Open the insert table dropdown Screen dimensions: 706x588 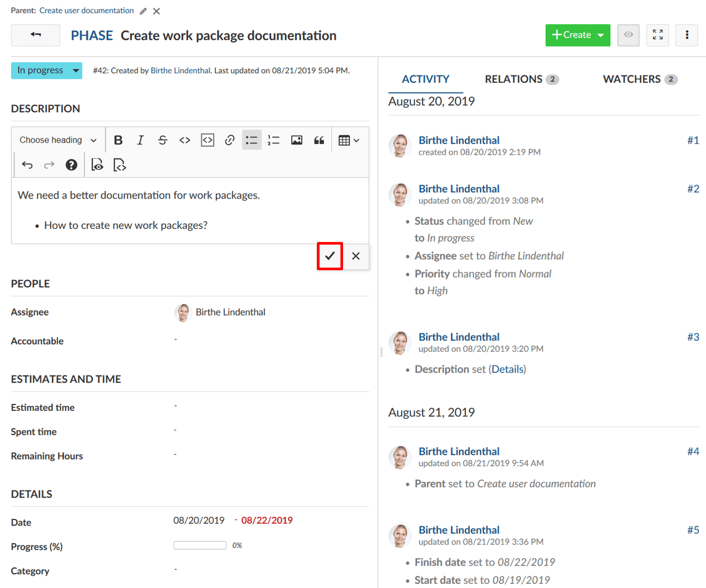(348, 140)
